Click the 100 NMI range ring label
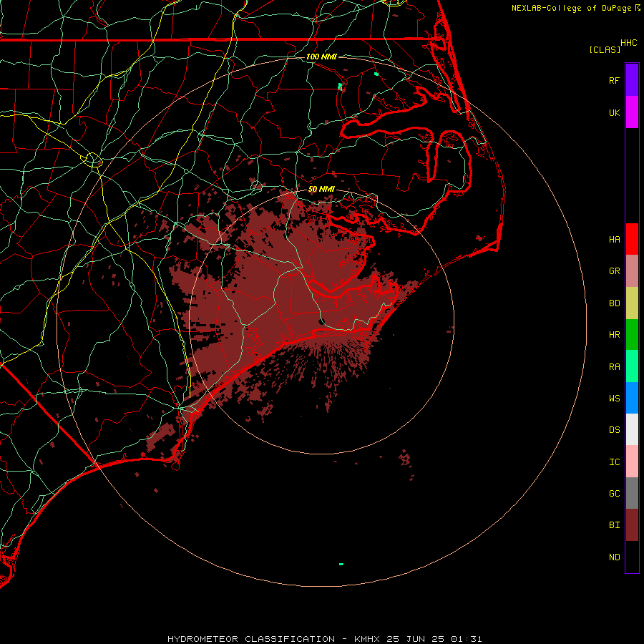644x644 pixels. click(321, 57)
